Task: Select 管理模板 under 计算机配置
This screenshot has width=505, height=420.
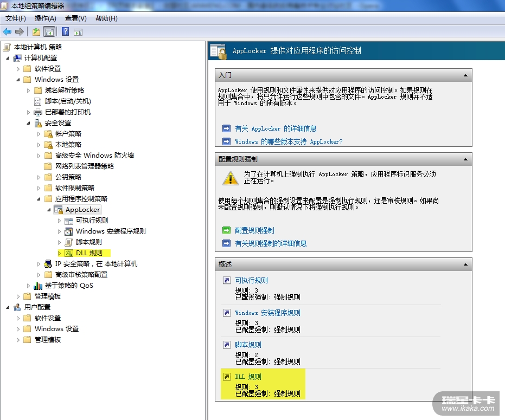Action: pyautogui.click(x=48, y=296)
